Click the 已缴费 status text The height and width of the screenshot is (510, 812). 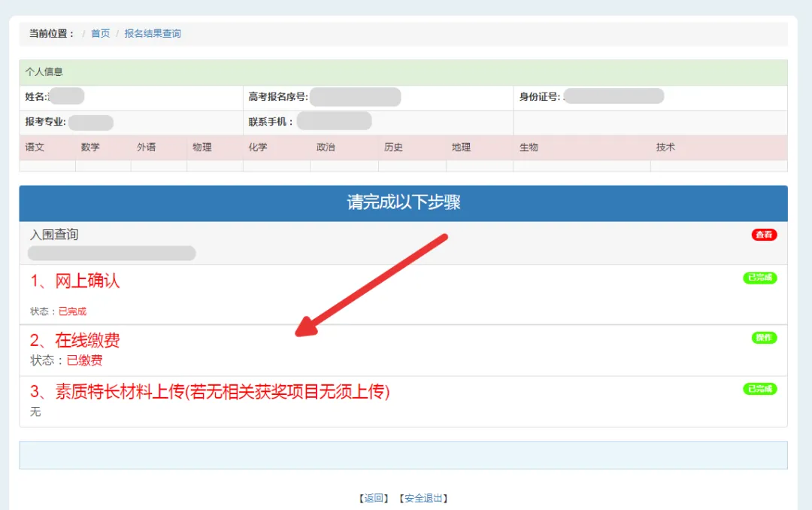coord(84,360)
